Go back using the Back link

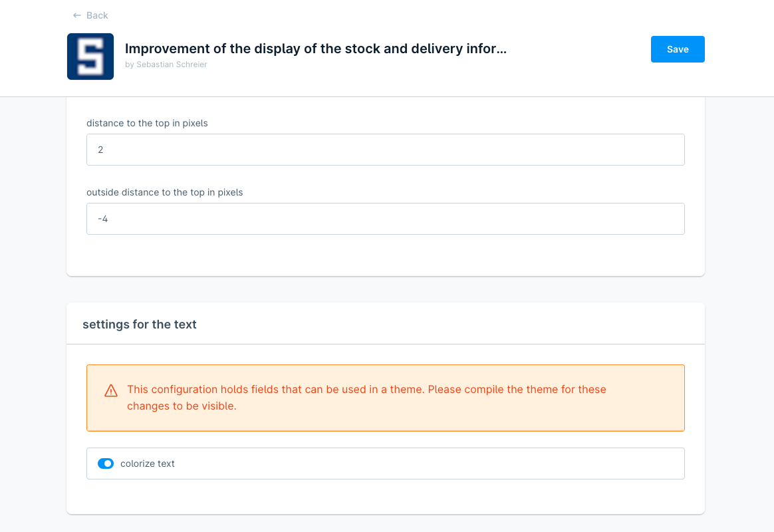[97, 15]
